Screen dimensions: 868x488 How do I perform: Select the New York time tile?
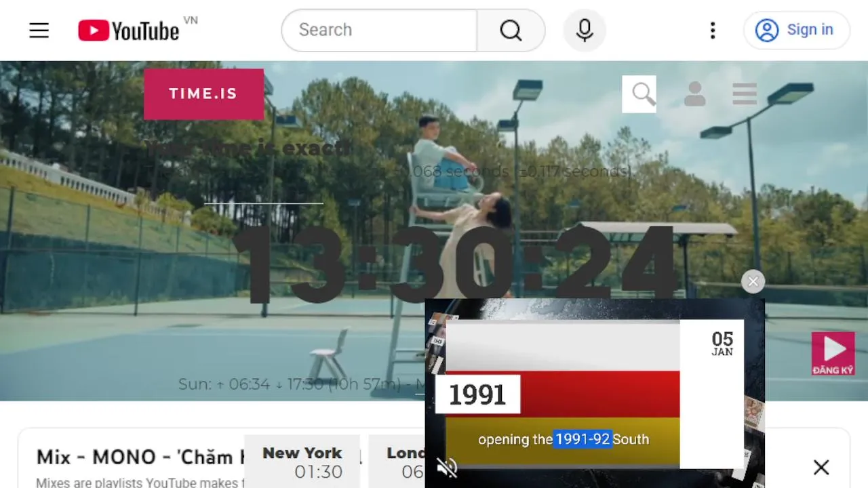302,462
